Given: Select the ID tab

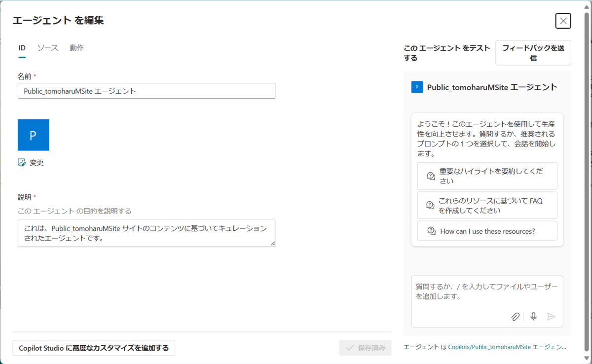Looking at the screenshot, I should click(22, 48).
